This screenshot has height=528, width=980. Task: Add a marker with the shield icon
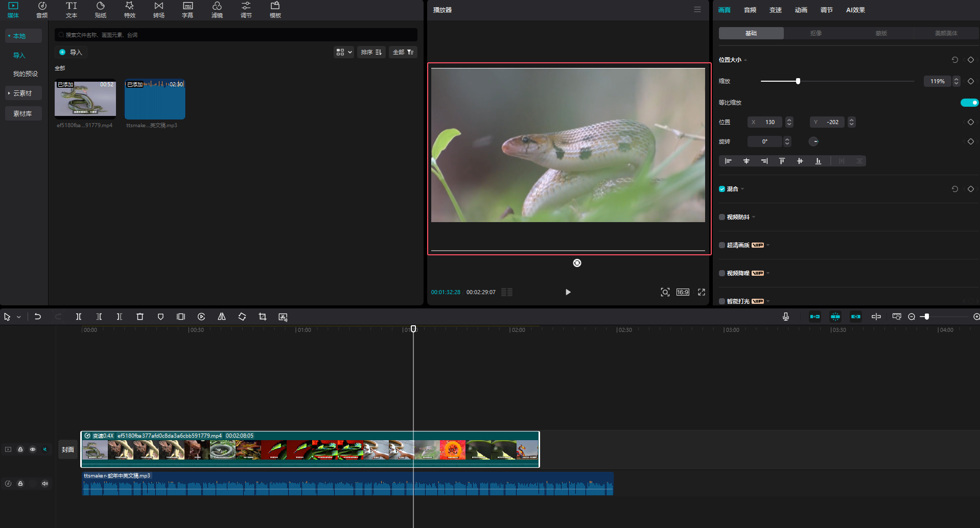tap(160, 317)
